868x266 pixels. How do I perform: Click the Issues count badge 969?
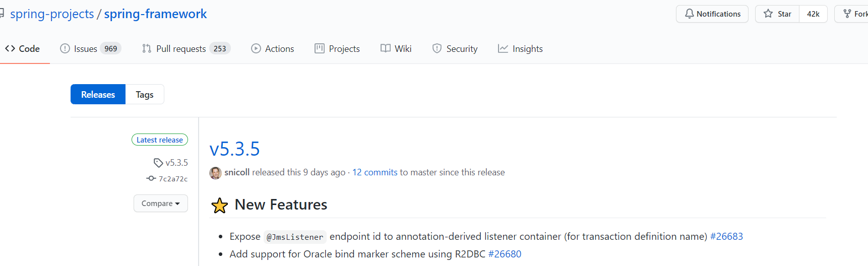pyautogui.click(x=111, y=48)
